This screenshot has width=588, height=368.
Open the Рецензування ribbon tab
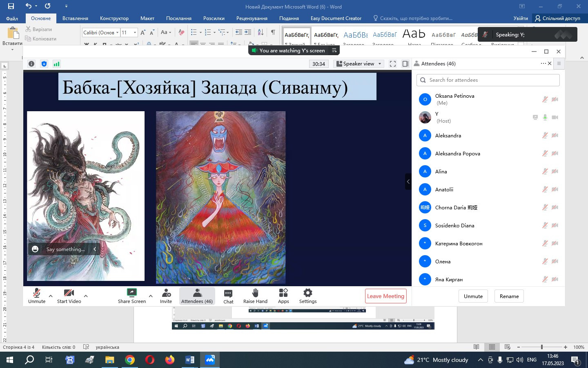(x=252, y=18)
